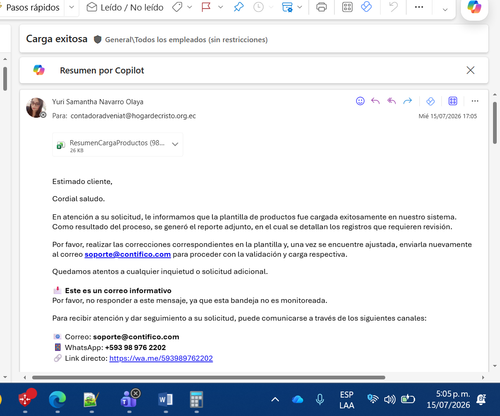500x416 pixels.
Task: Close the Resumen por Copilot panel
Action: (470, 70)
